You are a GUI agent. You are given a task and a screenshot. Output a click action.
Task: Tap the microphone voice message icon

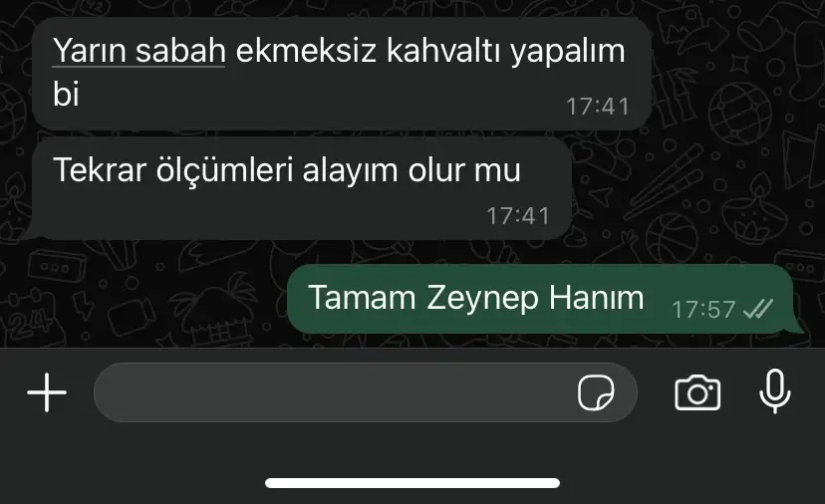pyautogui.click(x=775, y=391)
